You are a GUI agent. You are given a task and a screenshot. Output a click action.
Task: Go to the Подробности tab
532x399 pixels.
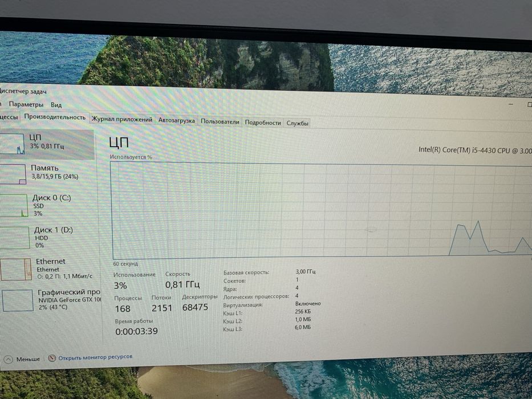(263, 123)
